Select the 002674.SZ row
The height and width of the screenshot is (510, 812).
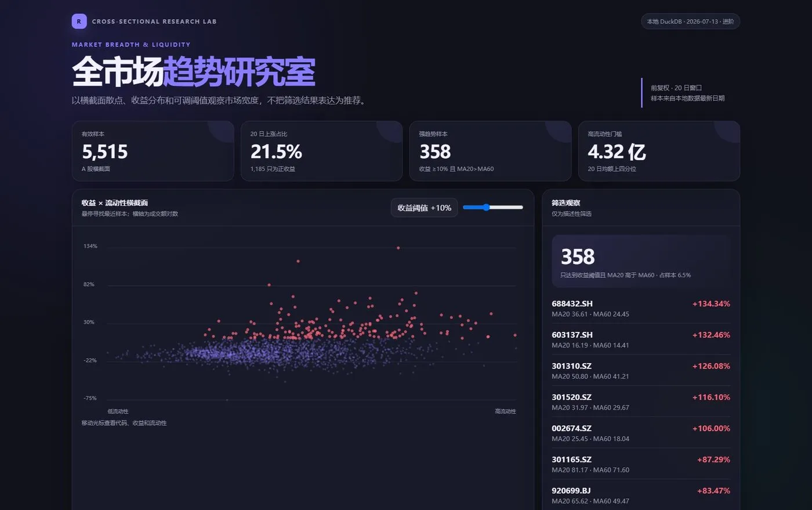[x=641, y=433]
